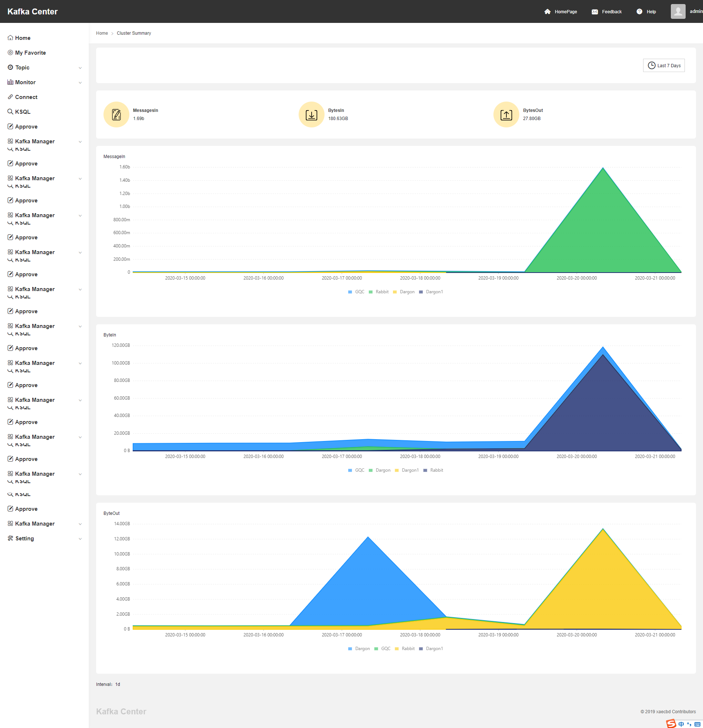Toggle Rabbit series in ByteIn legend
Image resolution: width=703 pixels, height=728 pixels.
[x=433, y=470]
